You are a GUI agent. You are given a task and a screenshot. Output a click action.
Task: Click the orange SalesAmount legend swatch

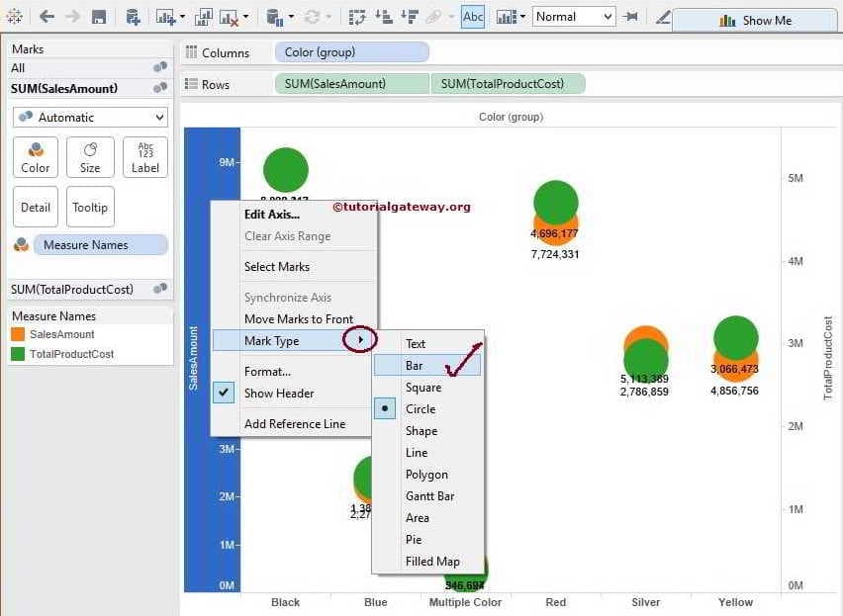(x=18, y=334)
